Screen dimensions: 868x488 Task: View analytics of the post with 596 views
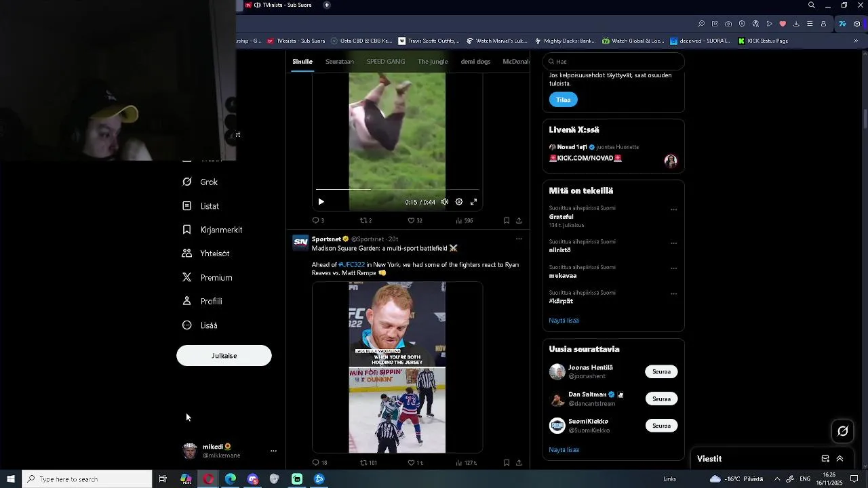465,220
